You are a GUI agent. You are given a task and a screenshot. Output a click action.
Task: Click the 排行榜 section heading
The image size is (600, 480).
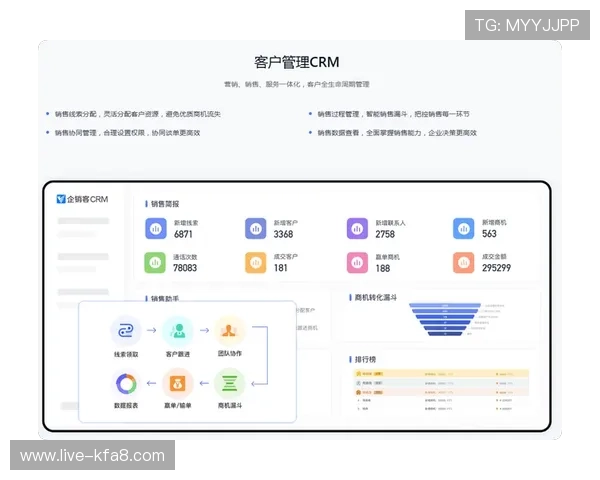(365, 359)
